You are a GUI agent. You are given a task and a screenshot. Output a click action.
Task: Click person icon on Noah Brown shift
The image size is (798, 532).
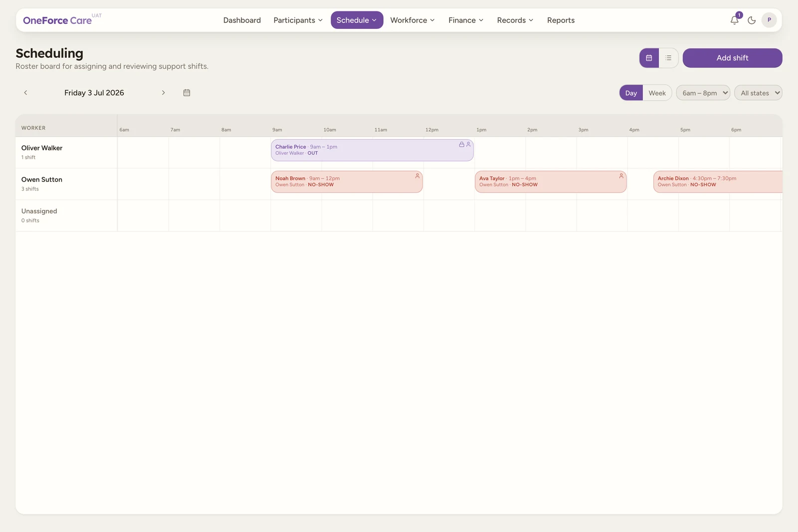(x=417, y=176)
